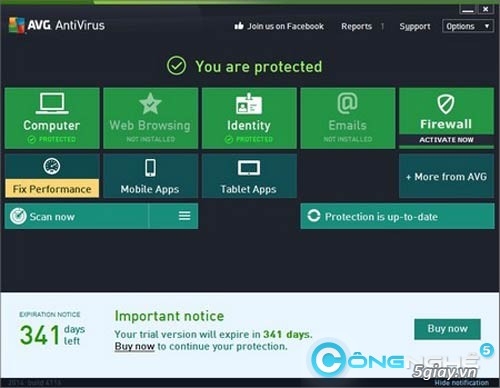Click the You are protected heading

pyautogui.click(x=259, y=66)
